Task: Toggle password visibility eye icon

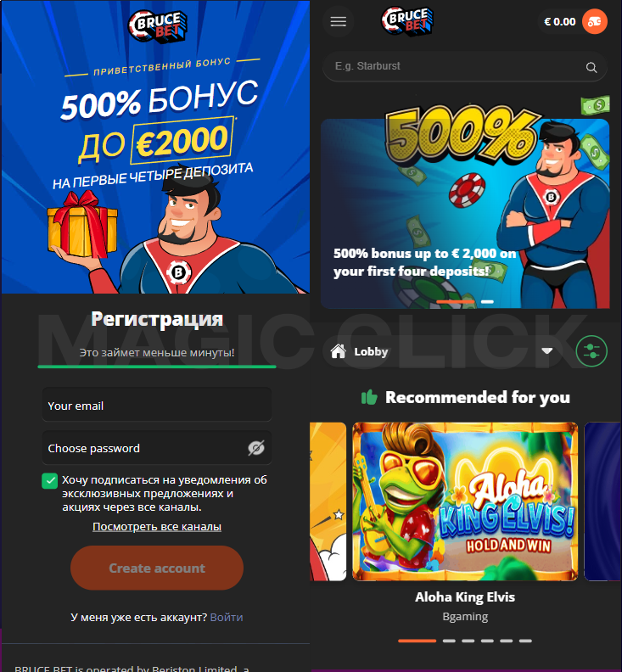Action: pos(256,448)
